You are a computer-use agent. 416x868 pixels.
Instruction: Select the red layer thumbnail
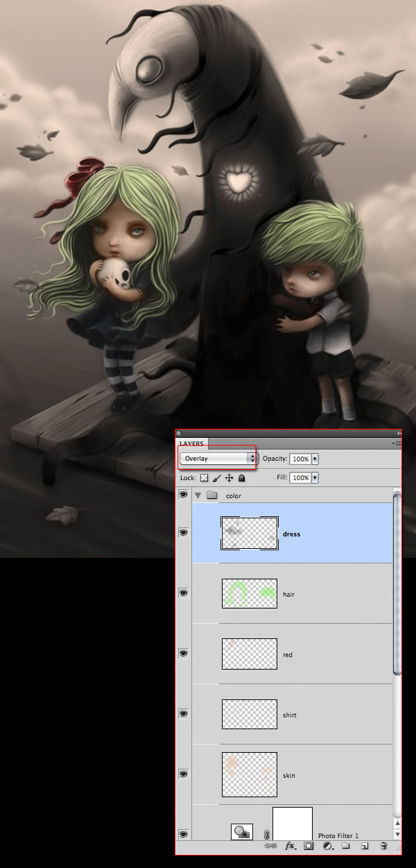click(x=250, y=654)
